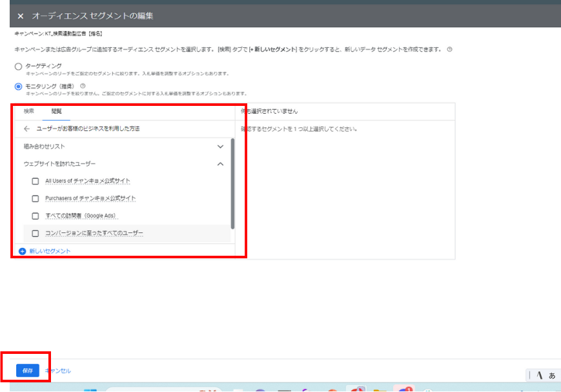
Task: Open help icon after the segment description
Action: (449, 50)
